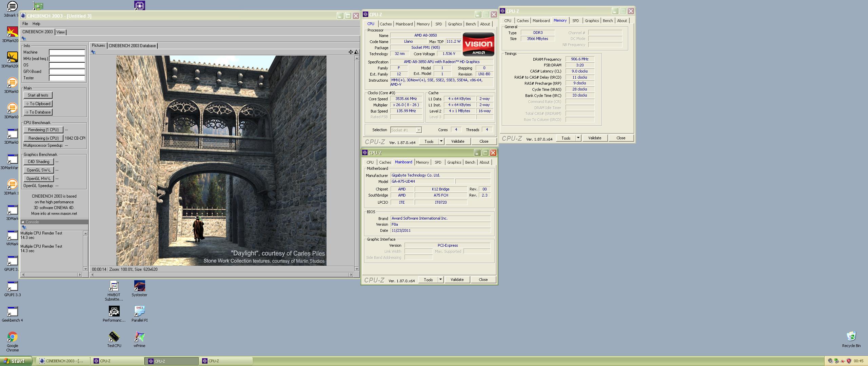The width and height of the screenshot is (868, 366).
Task: Click the Windows start button
Action: pos(16,361)
